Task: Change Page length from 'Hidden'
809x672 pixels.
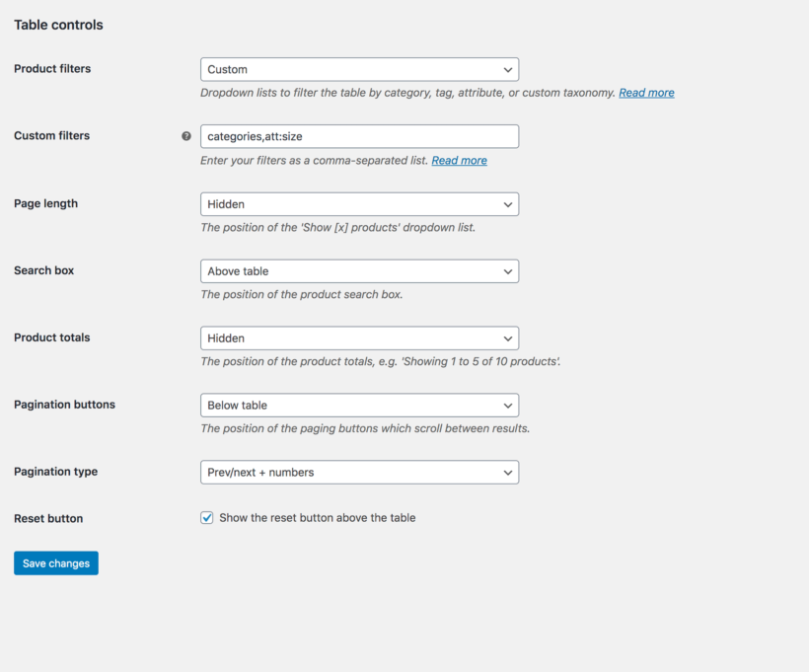Action: [359, 203]
